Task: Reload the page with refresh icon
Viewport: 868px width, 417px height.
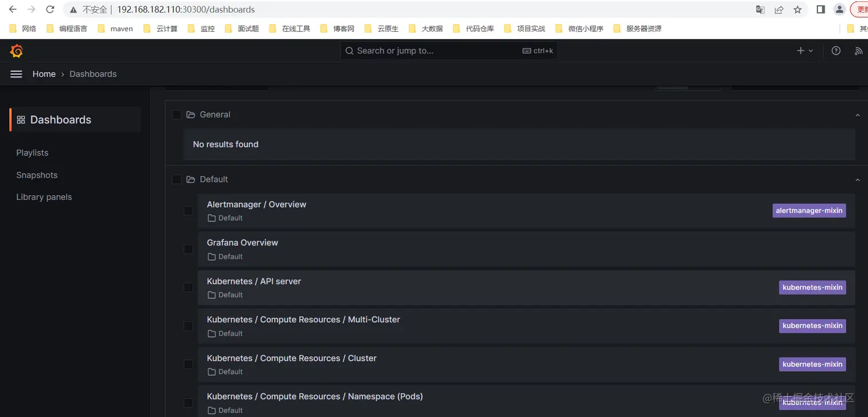Action: point(51,9)
